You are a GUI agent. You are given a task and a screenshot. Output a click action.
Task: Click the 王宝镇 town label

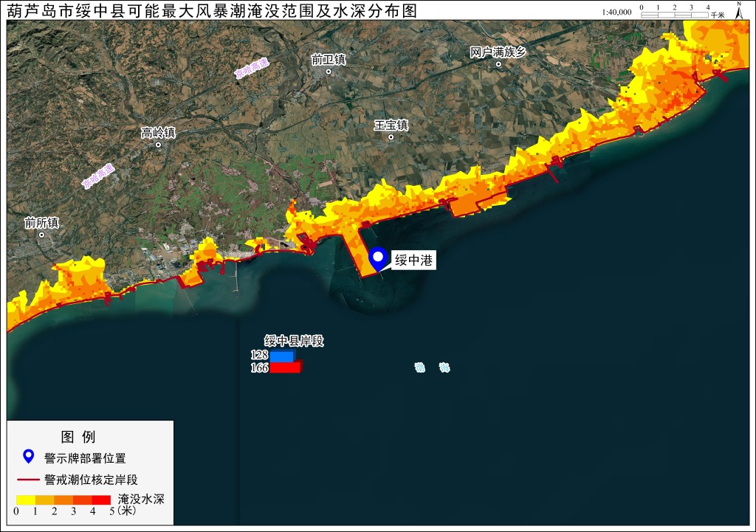click(x=391, y=125)
